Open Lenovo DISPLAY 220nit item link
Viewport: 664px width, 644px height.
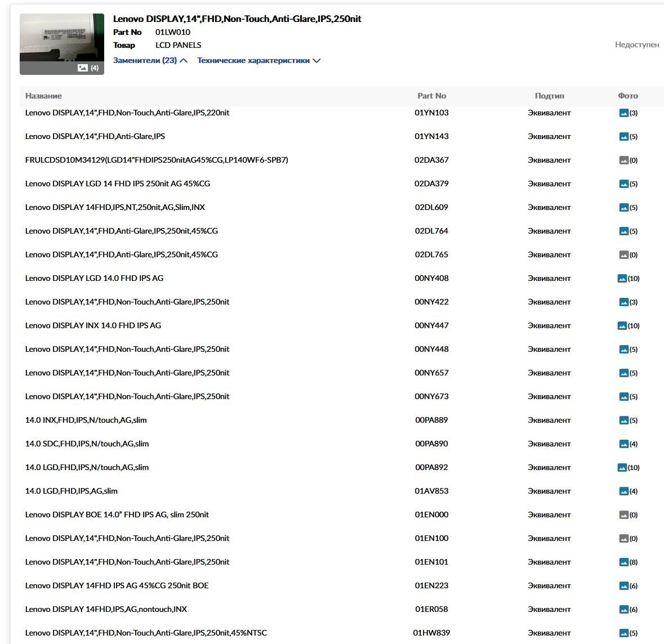127,113
